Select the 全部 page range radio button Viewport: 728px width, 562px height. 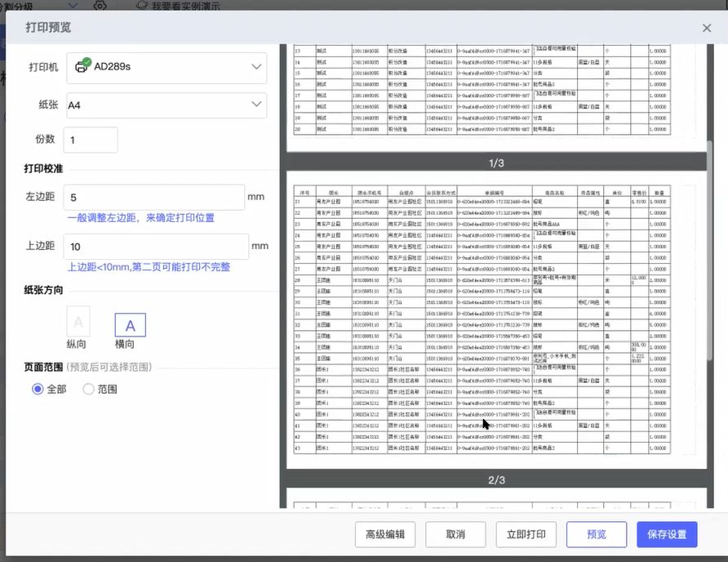tap(38, 390)
